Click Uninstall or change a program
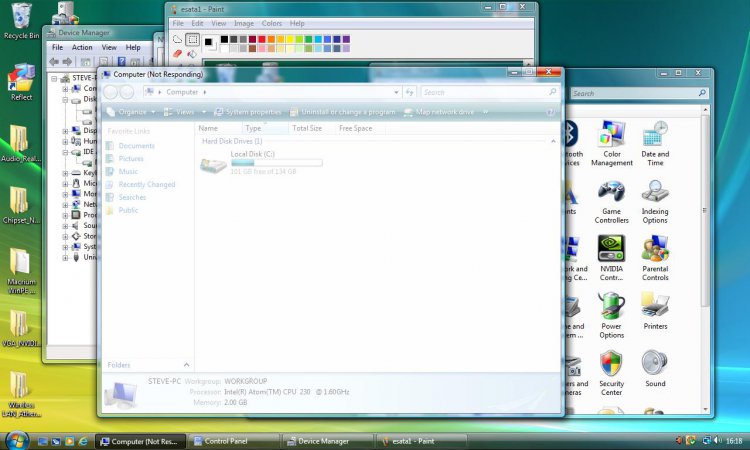This screenshot has width=750, height=450. point(342,112)
